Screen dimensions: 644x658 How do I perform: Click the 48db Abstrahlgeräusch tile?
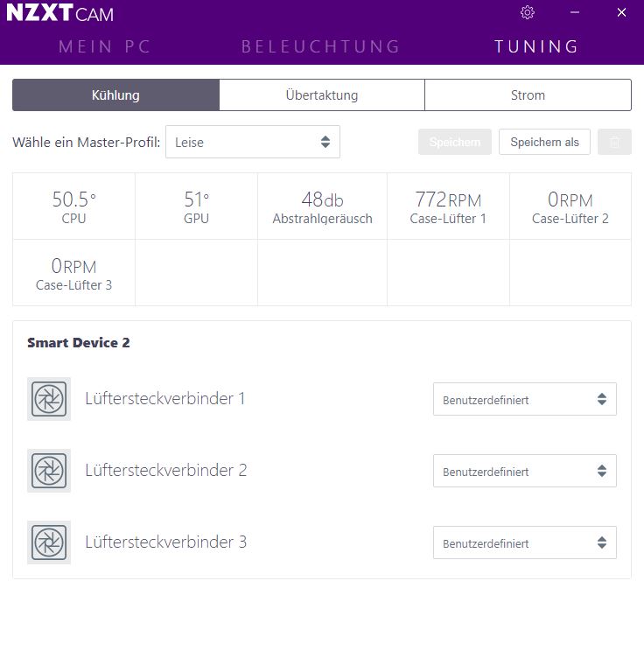pos(322,206)
